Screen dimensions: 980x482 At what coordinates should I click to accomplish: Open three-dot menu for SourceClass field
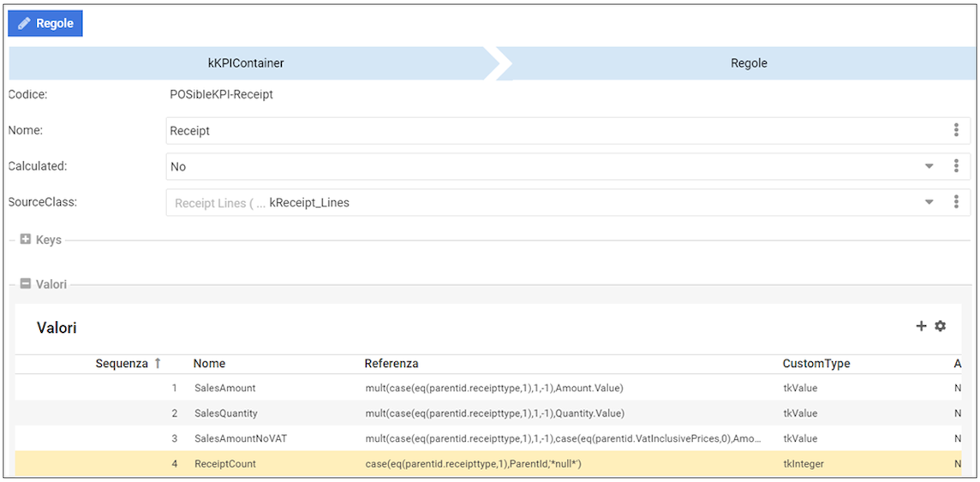pos(956,202)
